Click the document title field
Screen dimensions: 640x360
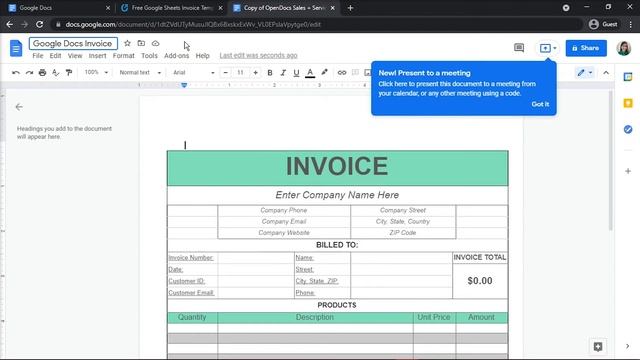click(73, 43)
